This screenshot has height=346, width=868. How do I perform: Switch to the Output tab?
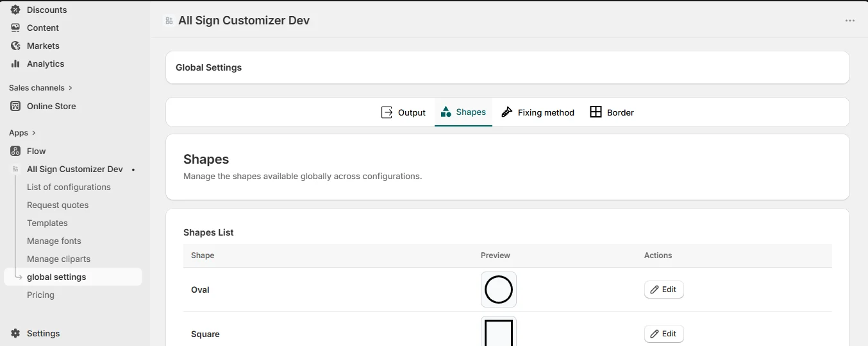(x=404, y=112)
